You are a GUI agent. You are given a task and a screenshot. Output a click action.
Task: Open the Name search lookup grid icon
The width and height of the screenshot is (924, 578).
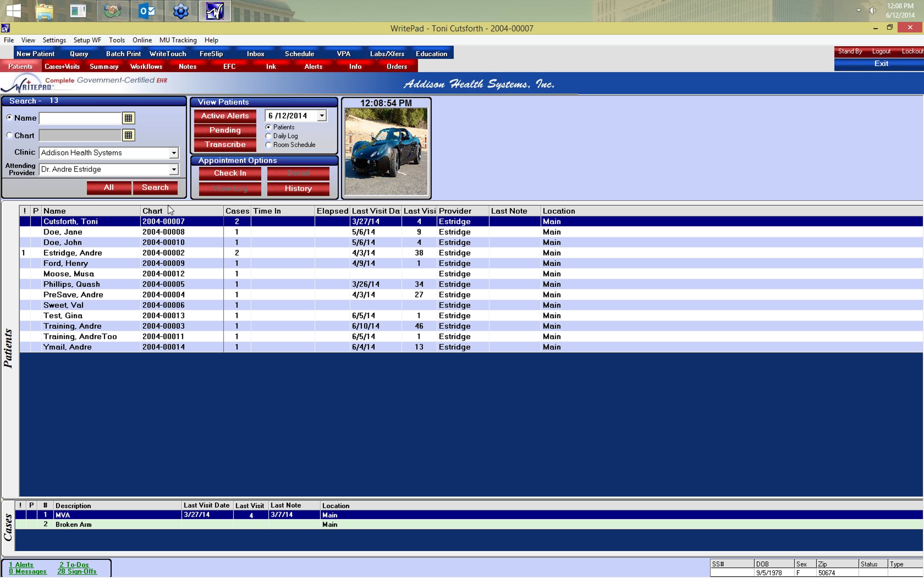pyautogui.click(x=128, y=118)
